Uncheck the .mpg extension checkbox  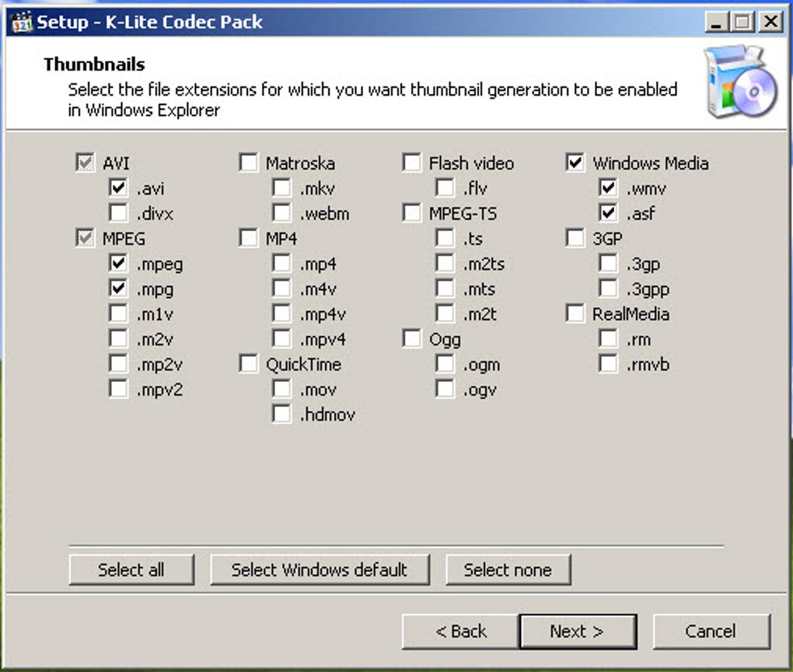(x=118, y=289)
